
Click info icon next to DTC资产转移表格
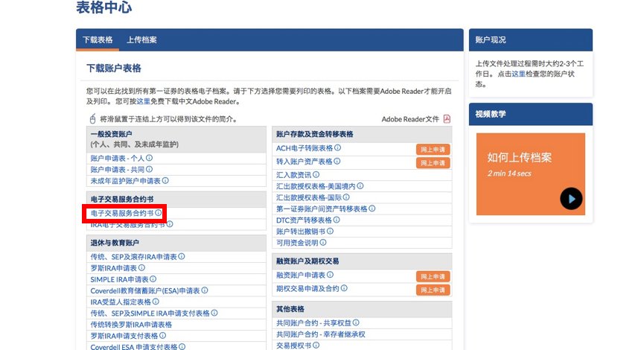(x=337, y=220)
